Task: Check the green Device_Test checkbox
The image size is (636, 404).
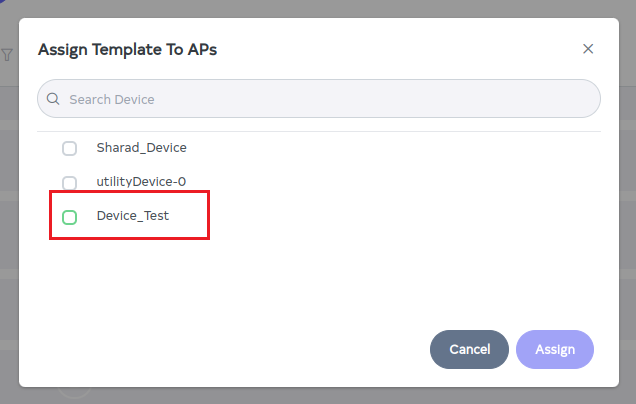Action: (x=70, y=217)
